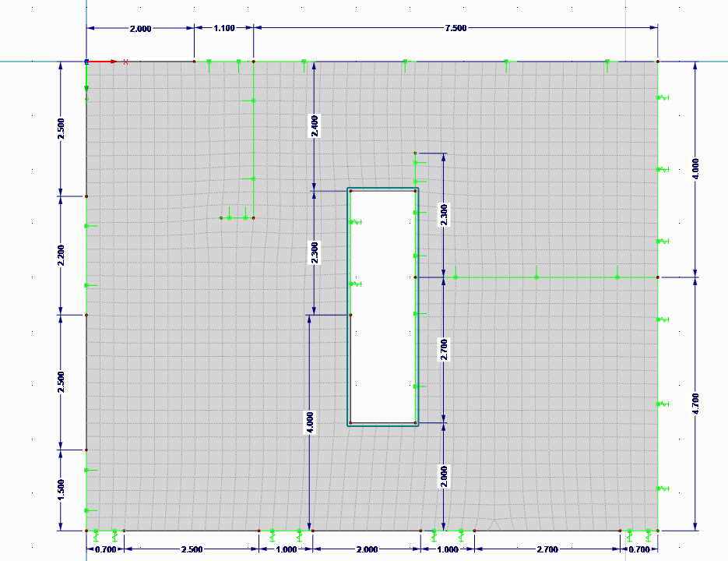Pick the 2.400 vertical dimension label
Image resolution: width=728 pixels, height=561 pixels.
pos(315,126)
